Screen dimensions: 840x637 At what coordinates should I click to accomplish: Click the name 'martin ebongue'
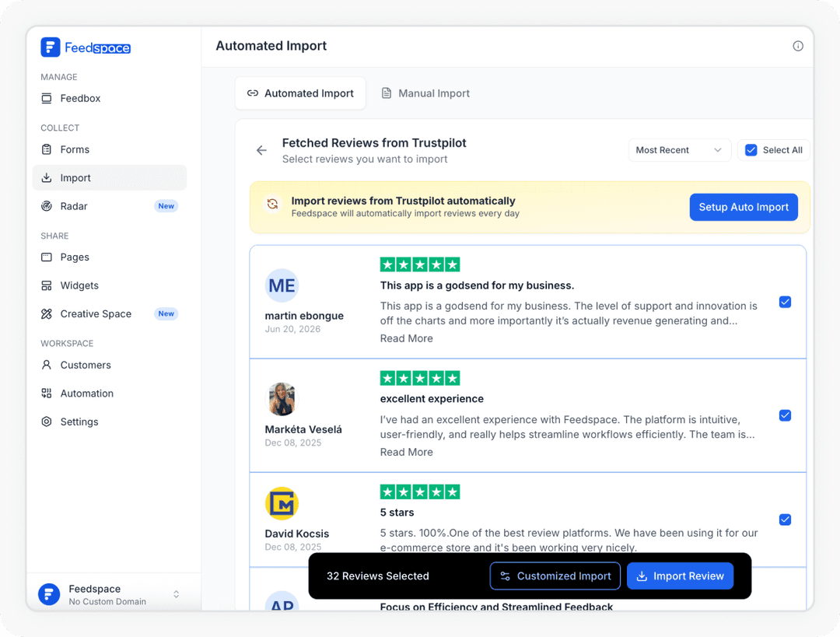click(304, 316)
